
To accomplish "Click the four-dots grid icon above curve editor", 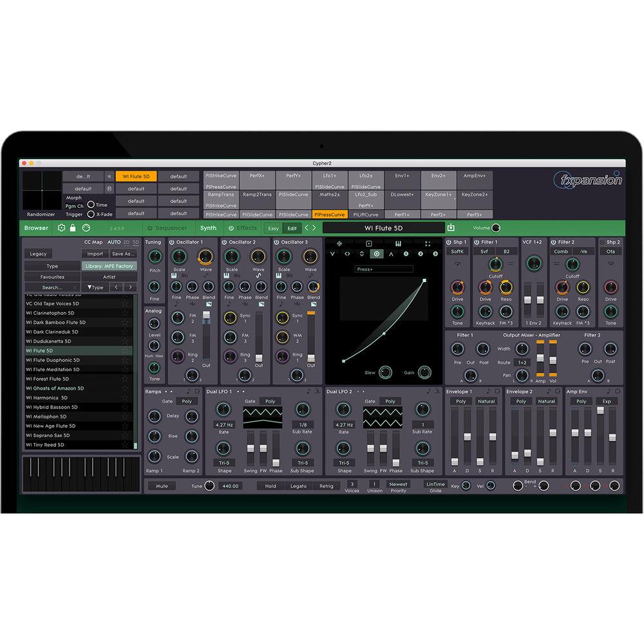I will pos(428,243).
